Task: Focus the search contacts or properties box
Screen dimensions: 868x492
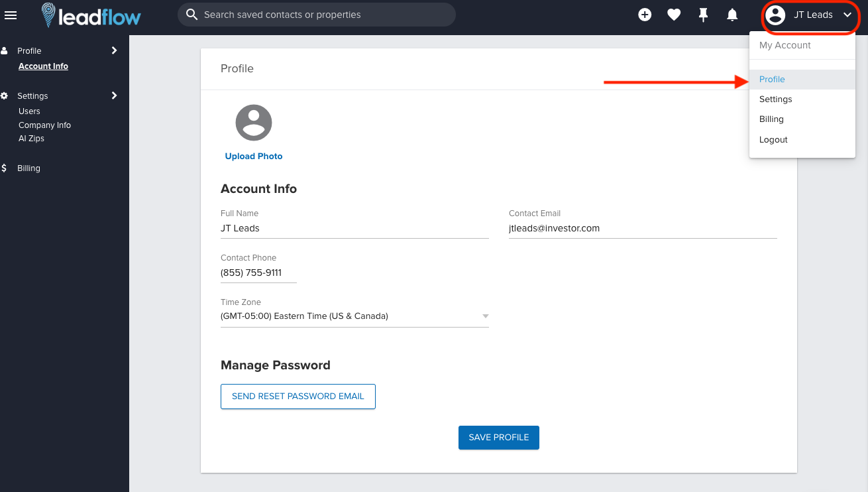Action: pyautogui.click(x=317, y=15)
